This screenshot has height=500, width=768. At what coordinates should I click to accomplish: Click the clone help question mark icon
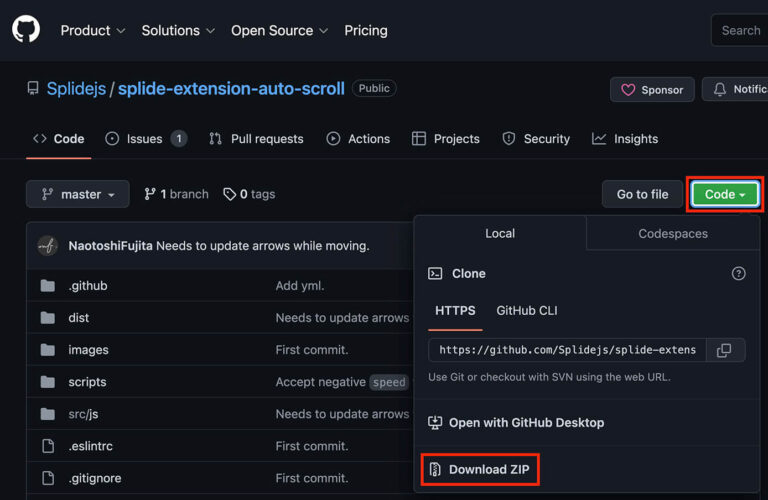click(738, 273)
